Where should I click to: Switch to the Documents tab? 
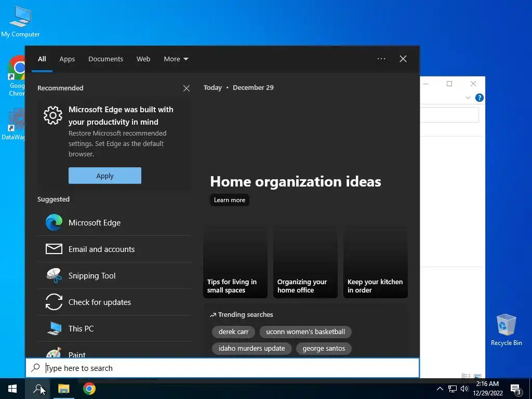[x=106, y=59]
